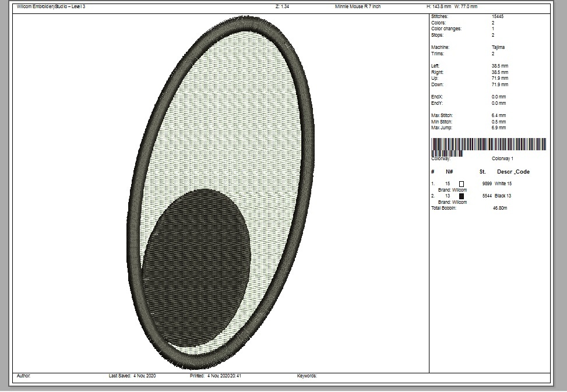
Task: Select the value beside 'Colors:'
Action: 493,23
